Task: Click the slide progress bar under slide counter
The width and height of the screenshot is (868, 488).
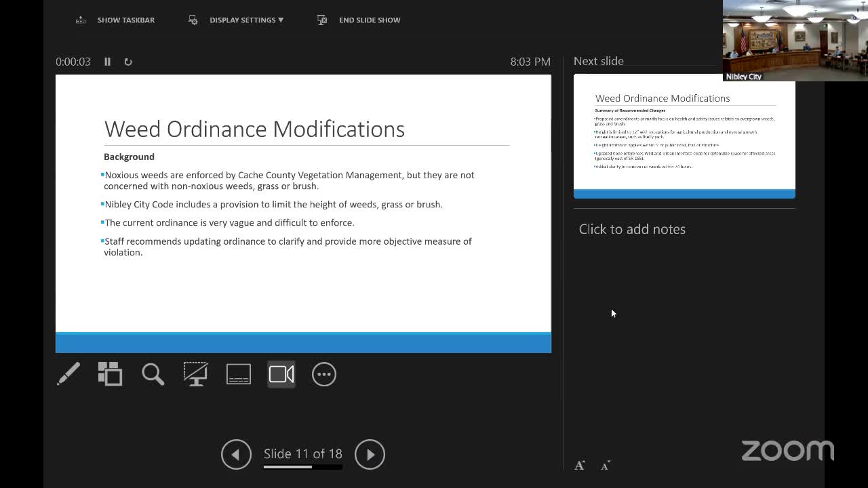Action: (x=302, y=467)
